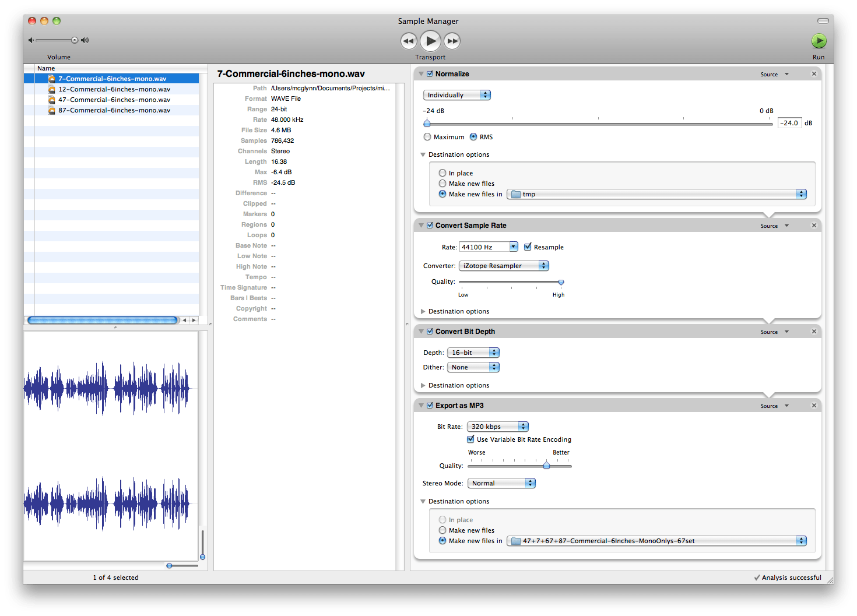Click the Quality slider in Convert Sample Rate
Viewport: 857px width, 616px height.
[x=560, y=281]
